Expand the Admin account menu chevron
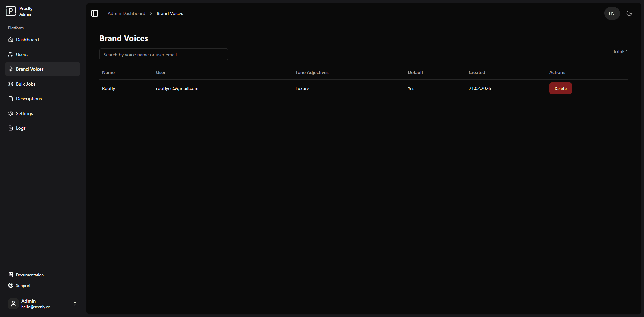Screen dimensions: 644x317 point(75,304)
